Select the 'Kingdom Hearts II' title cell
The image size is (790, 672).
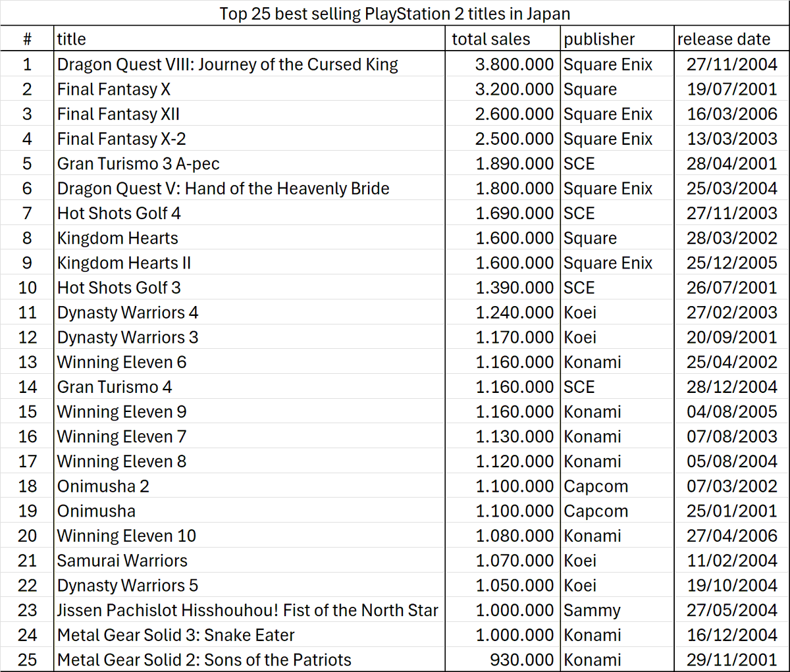point(250,263)
